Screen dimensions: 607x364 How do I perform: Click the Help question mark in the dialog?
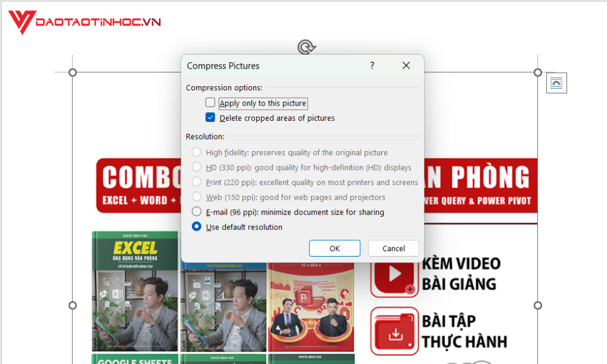click(x=372, y=66)
